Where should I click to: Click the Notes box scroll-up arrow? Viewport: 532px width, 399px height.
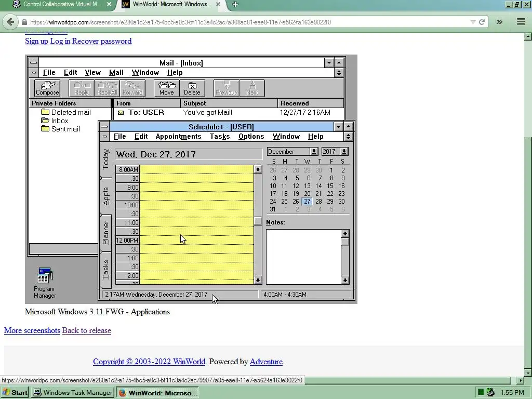pyautogui.click(x=345, y=233)
